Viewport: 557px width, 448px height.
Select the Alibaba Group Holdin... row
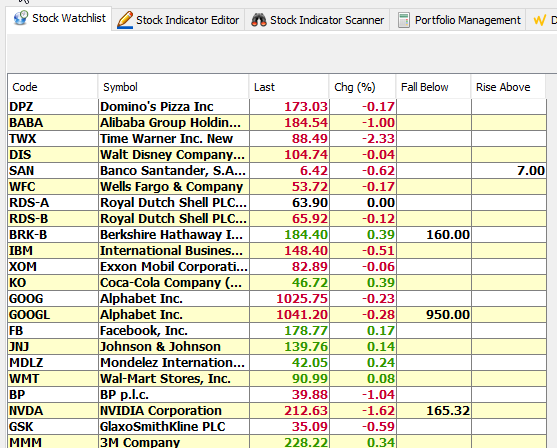277,123
